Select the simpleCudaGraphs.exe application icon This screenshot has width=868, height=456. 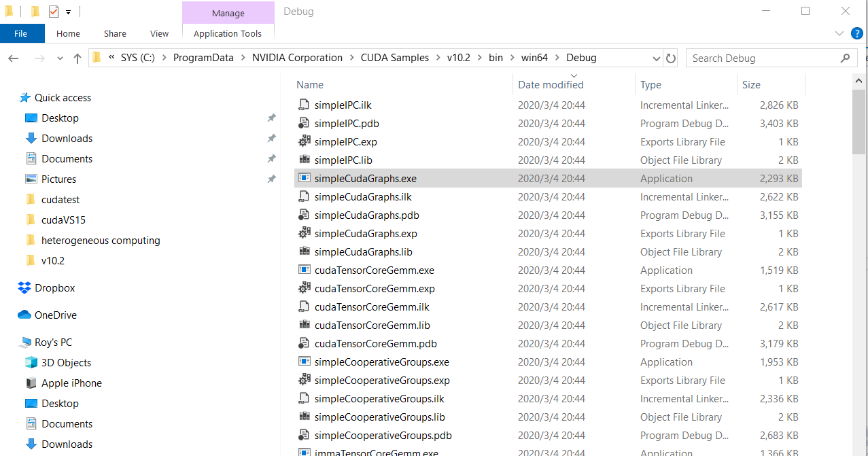coord(305,179)
